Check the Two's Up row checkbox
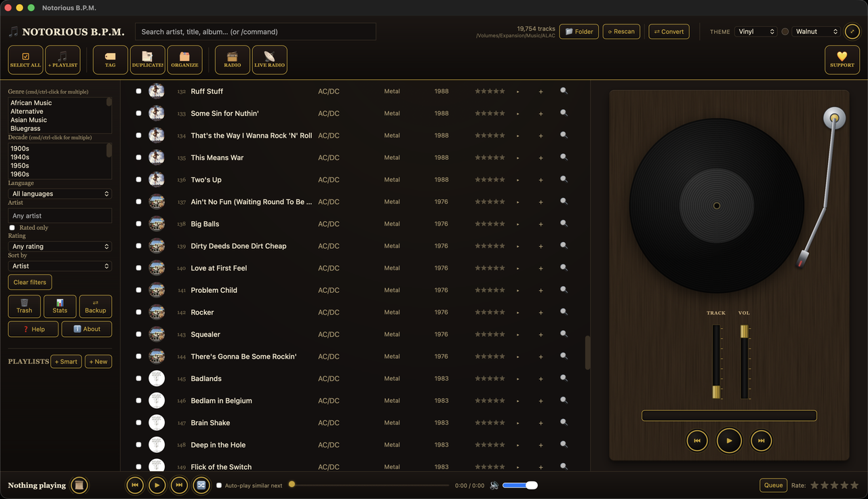This screenshot has width=868, height=499. coord(139,180)
